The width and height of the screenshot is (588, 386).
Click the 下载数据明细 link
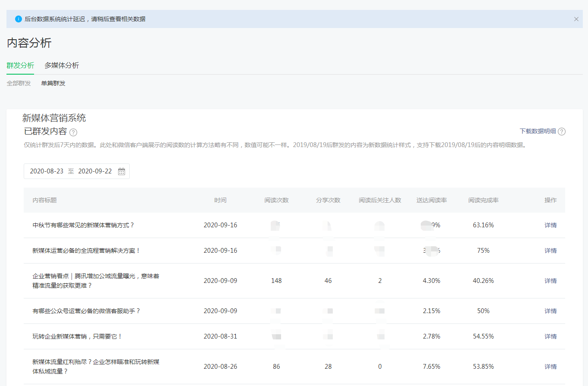tap(538, 132)
